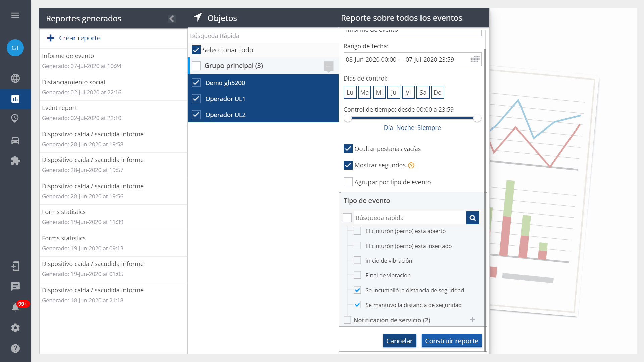Open the hamburger main menu

click(15, 15)
